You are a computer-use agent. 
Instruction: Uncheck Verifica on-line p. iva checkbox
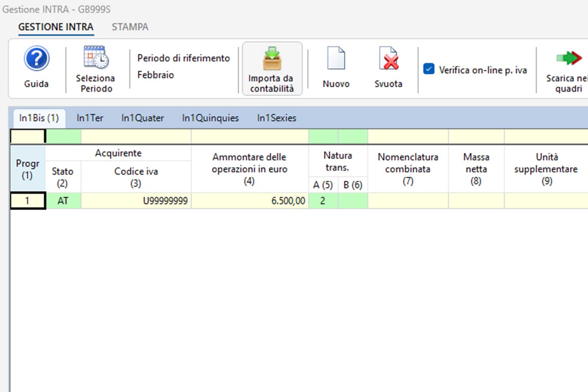point(429,69)
